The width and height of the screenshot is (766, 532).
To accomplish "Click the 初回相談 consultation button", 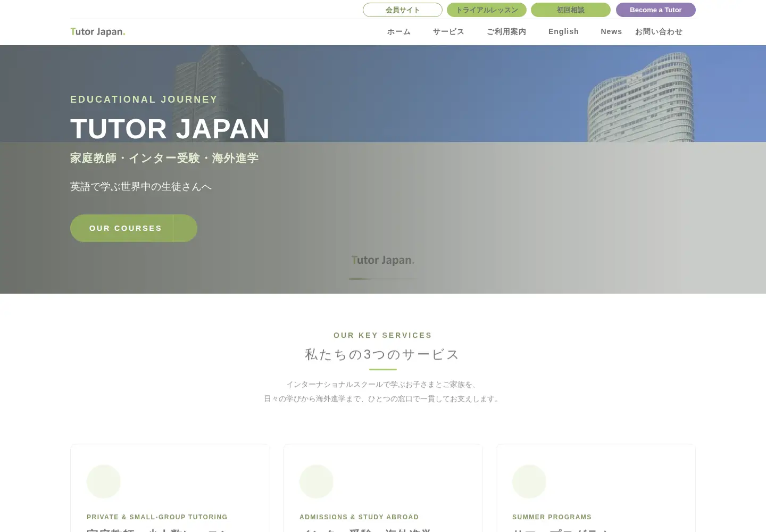I will 571,10.
